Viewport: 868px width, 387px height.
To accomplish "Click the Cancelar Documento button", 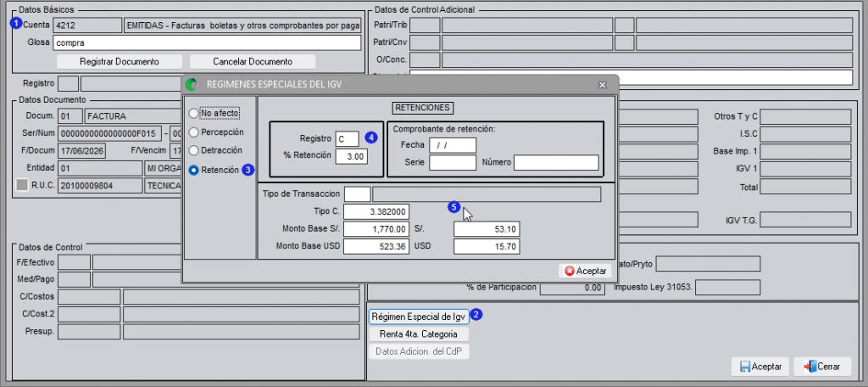I will [x=253, y=62].
